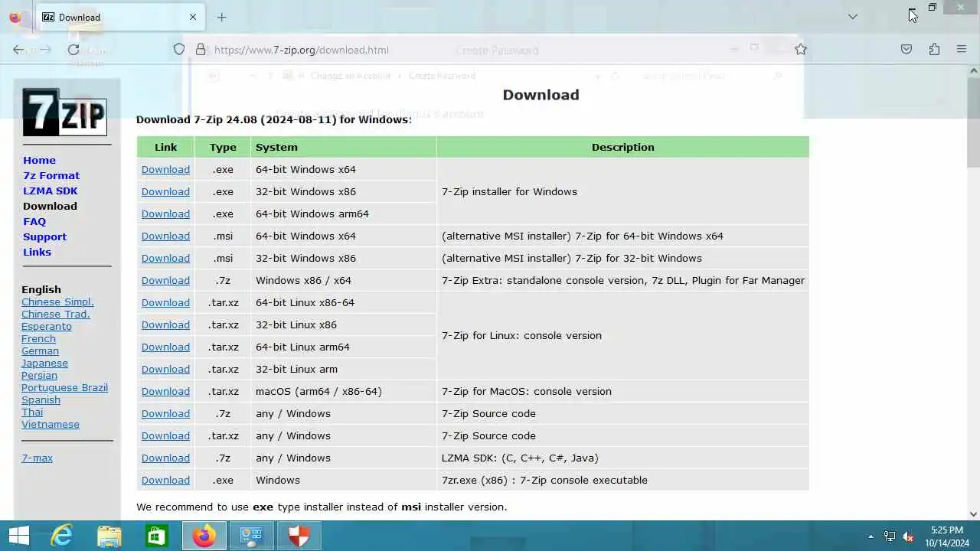Download 7-Zip Extra .7z package
Image resolution: width=980 pixels, height=551 pixels.
click(x=165, y=280)
